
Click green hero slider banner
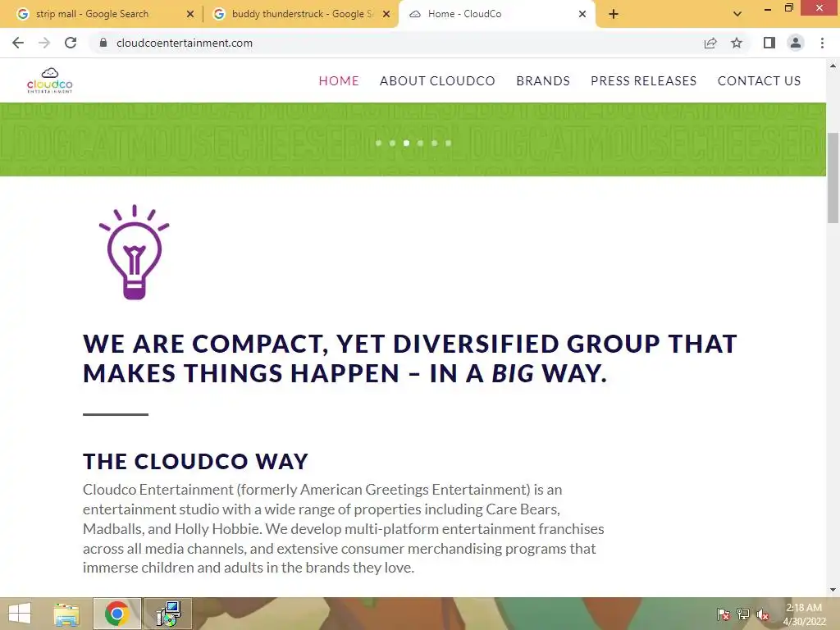413,139
